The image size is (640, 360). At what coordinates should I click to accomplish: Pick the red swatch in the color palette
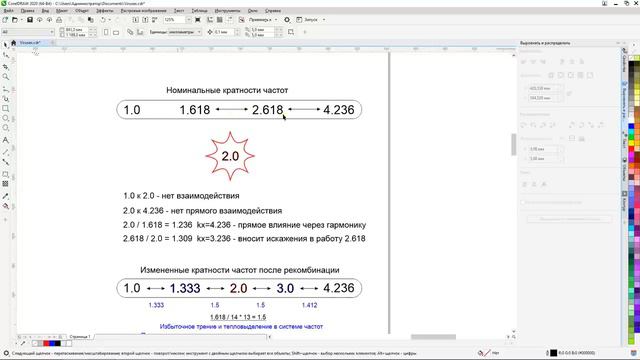click(631, 149)
